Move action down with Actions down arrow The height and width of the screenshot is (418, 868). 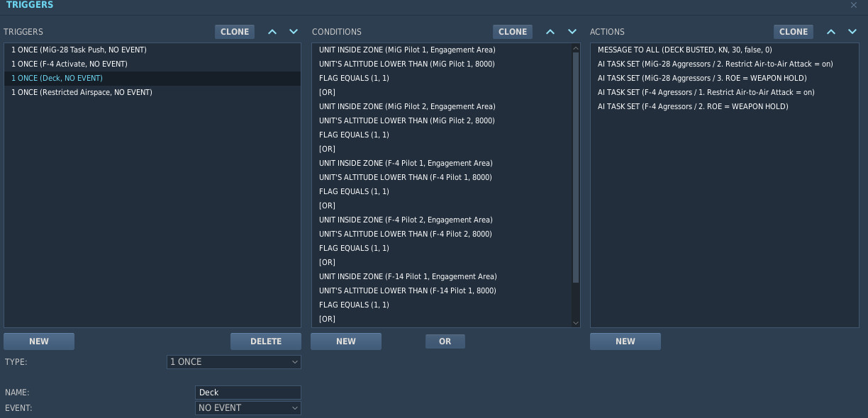coord(852,32)
